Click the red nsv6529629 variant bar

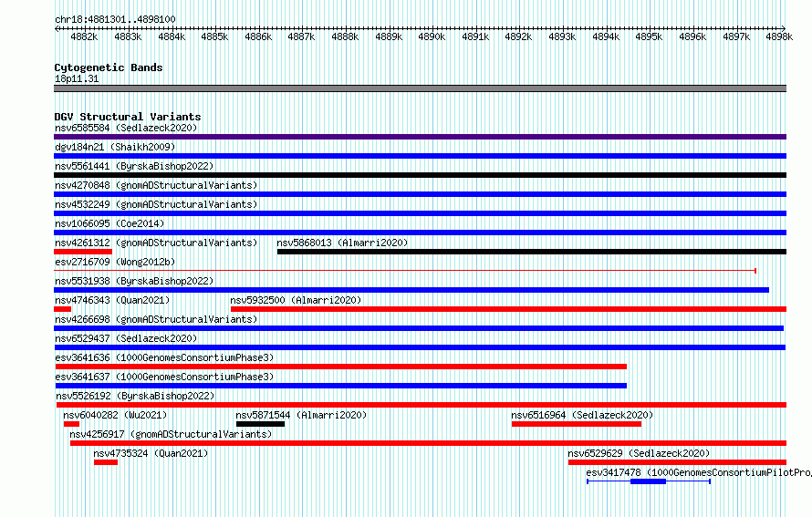677,462
